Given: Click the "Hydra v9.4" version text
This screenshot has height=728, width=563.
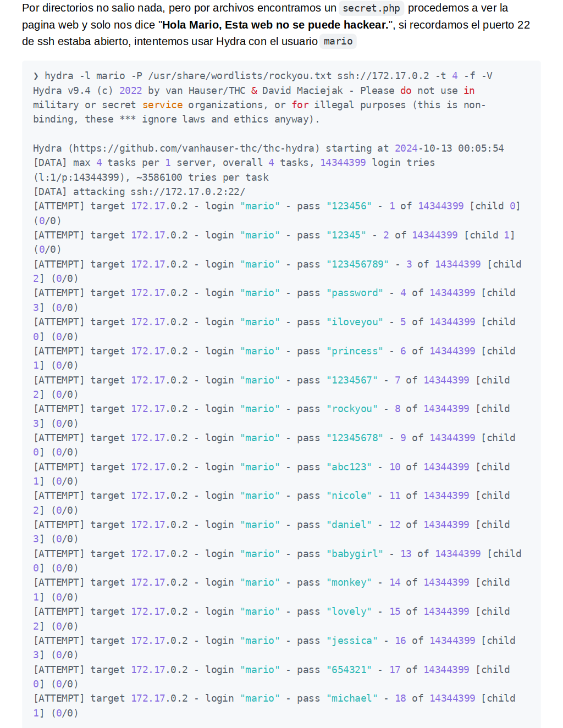Looking at the screenshot, I should pyautogui.click(x=62, y=91).
